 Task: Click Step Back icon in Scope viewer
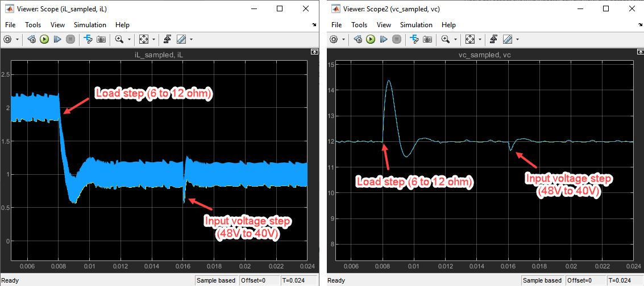tap(32, 39)
